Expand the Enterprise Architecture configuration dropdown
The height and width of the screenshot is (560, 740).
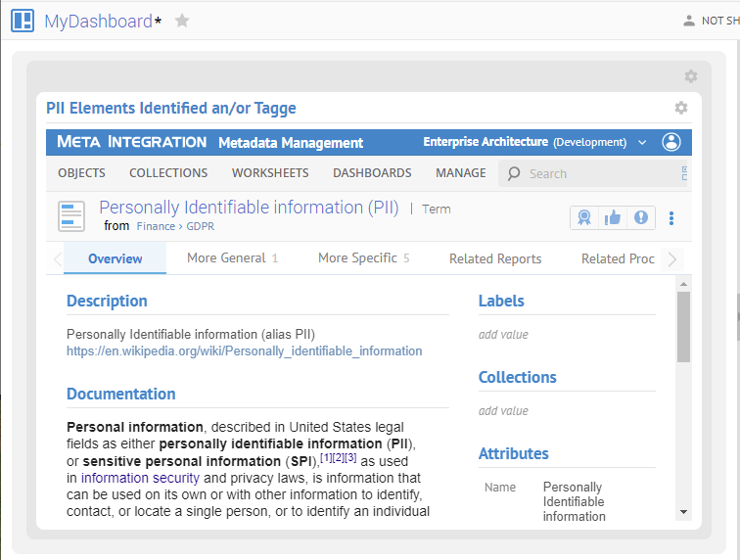[642, 143]
